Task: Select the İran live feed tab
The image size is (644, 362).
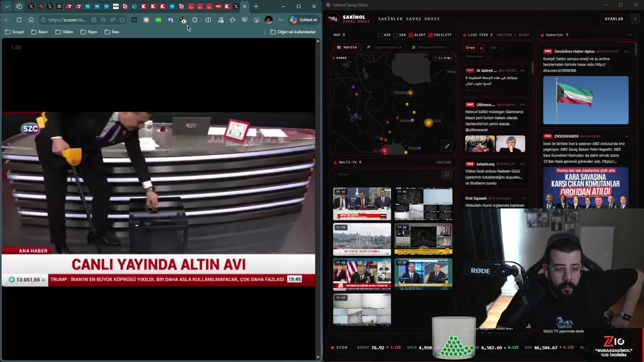Action: [470, 48]
